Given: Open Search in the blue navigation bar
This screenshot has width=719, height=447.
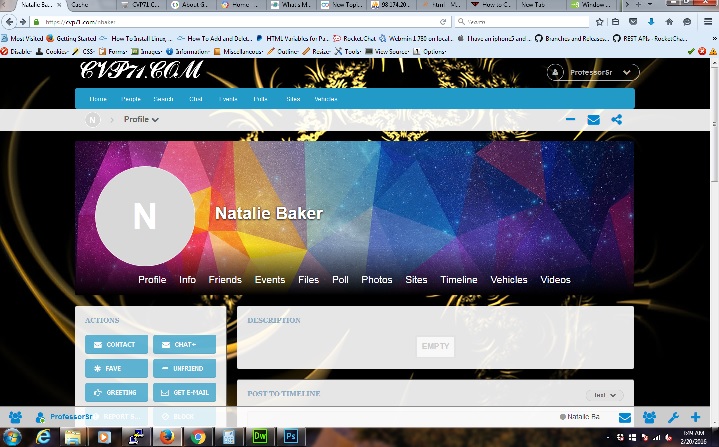Looking at the screenshot, I should coord(163,99).
